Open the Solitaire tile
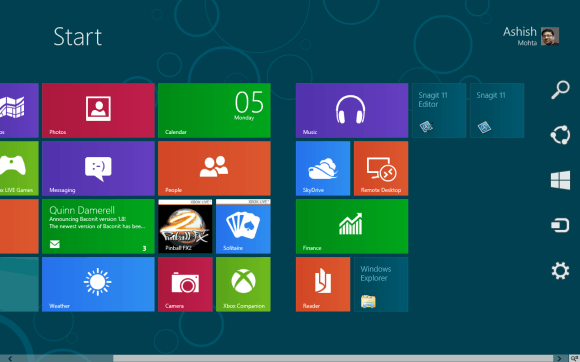 (243, 226)
